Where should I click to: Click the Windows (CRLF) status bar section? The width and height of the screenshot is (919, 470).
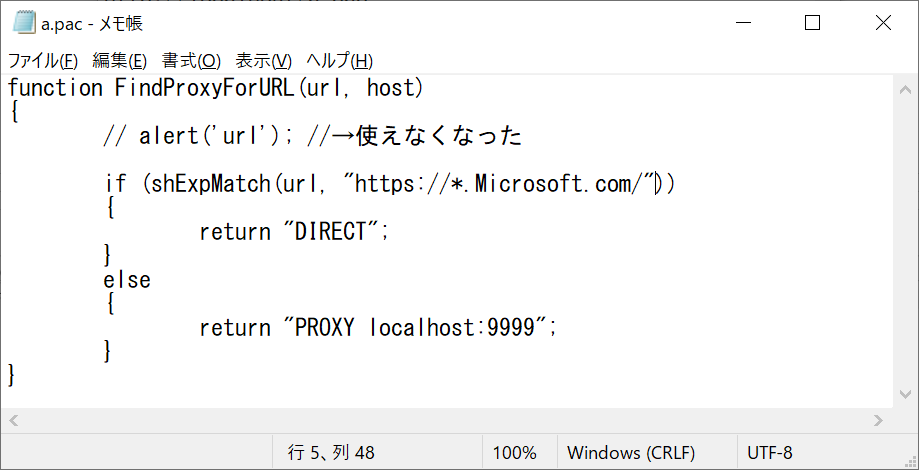(631, 452)
